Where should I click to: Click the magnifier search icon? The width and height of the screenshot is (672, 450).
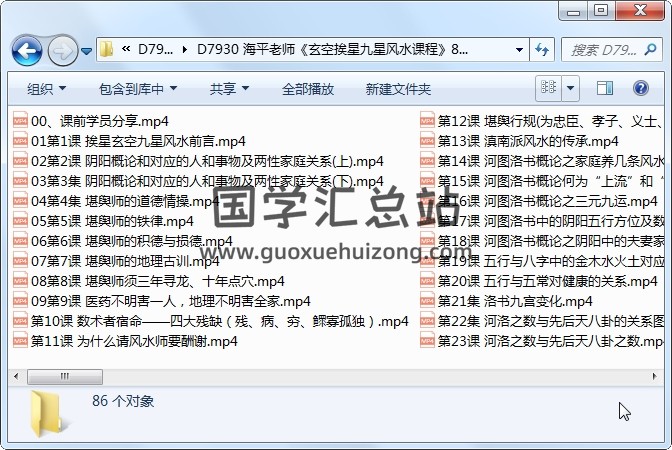tap(651, 50)
